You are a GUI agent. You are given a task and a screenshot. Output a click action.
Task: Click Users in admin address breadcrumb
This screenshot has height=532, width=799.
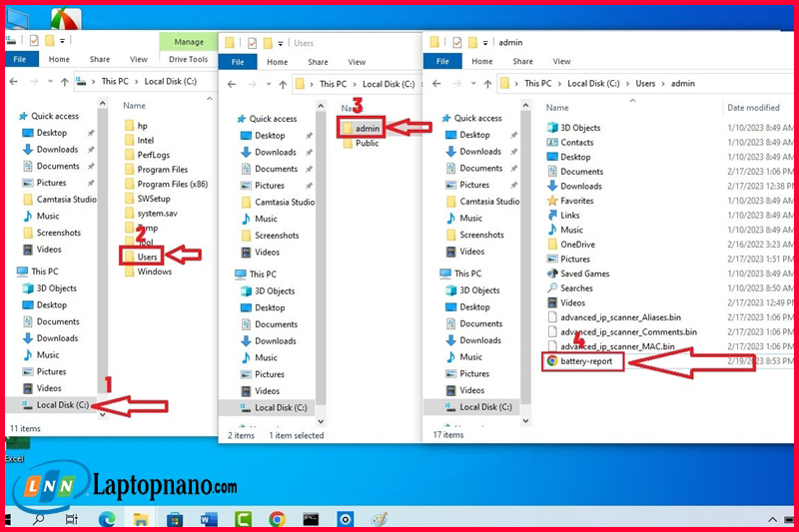[x=645, y=84]
